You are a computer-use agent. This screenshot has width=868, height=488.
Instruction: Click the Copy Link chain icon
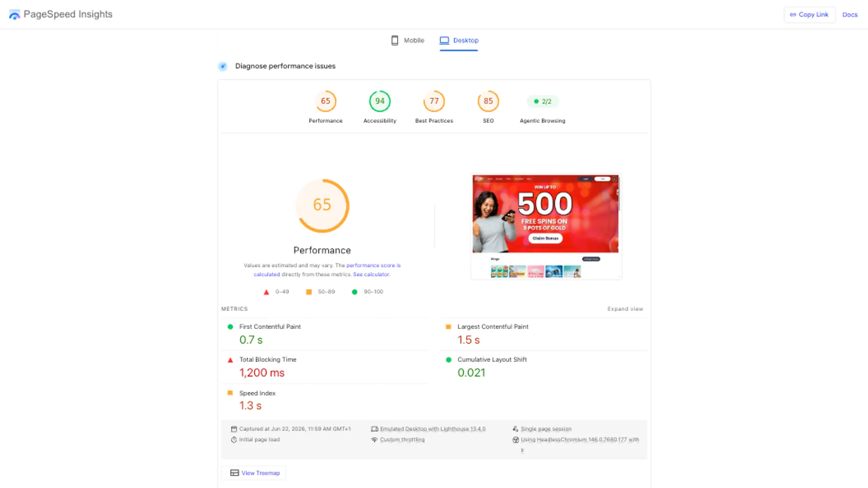(x=793, y=14)
